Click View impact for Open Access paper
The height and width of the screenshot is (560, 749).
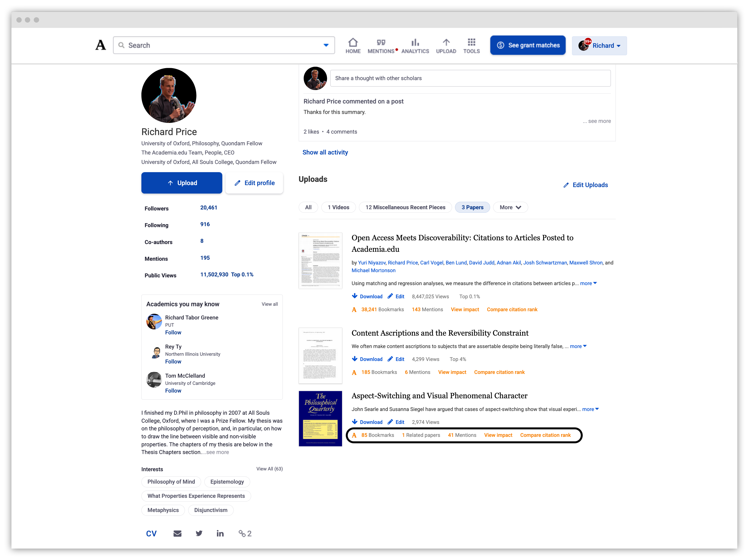(464, 309)
